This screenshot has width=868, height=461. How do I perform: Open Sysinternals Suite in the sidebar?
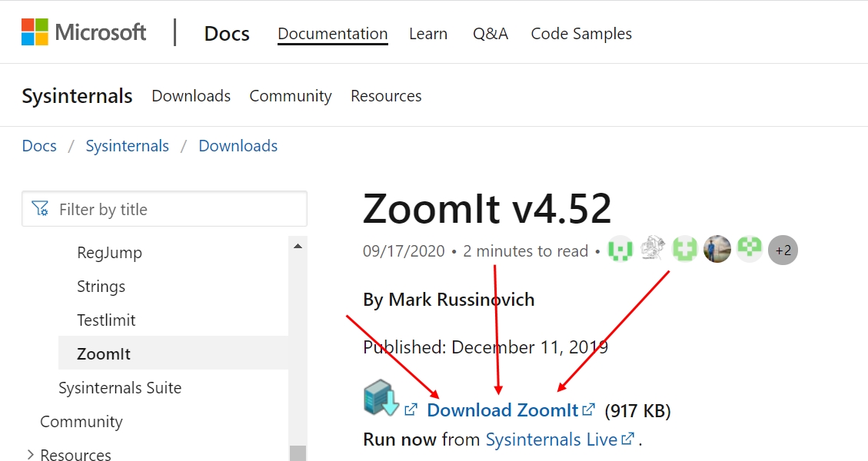coord(120,387)
